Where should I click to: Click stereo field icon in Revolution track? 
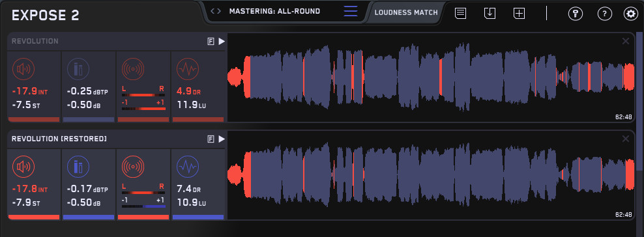(x=133, y=69)
